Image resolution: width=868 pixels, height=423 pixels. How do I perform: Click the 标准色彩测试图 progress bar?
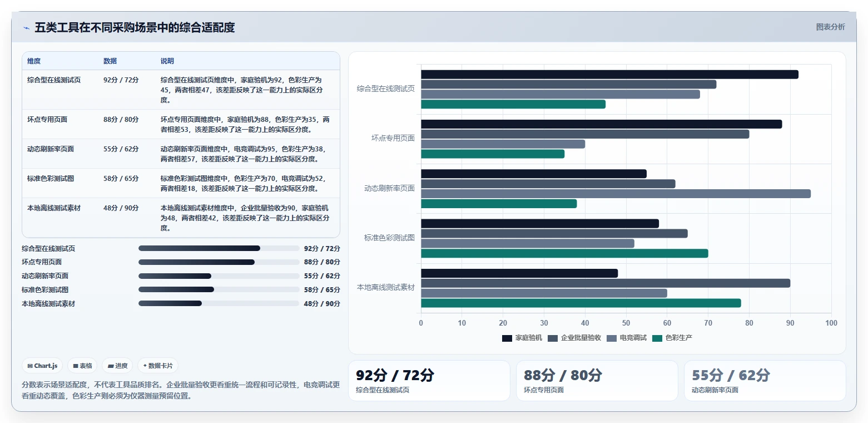219,289
